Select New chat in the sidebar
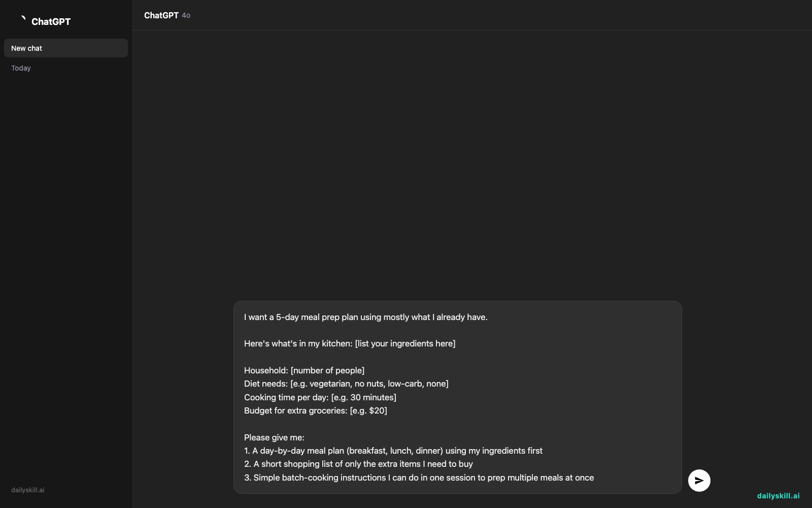This screenshot has height=508, width=812. pos(66,48)
